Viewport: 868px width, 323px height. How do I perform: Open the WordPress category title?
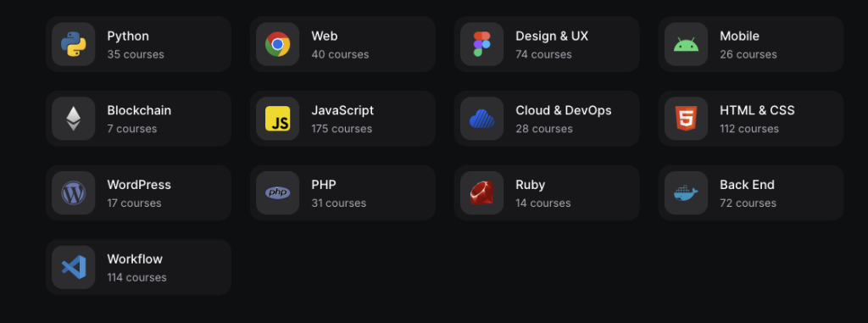[x=139, y=185]
